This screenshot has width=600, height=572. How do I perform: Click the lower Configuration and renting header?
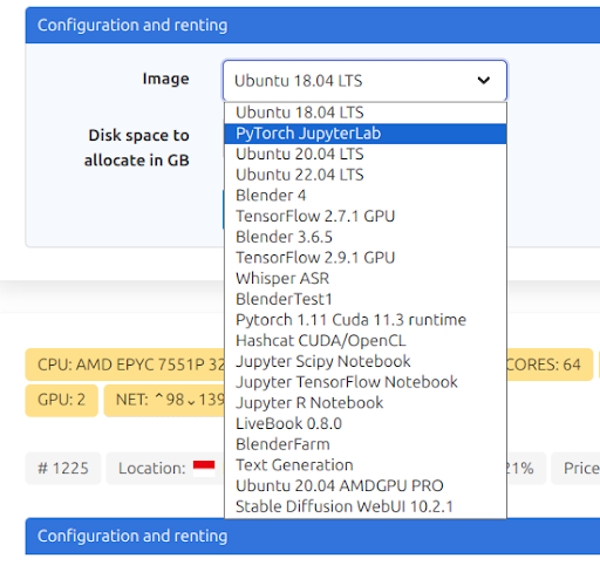click(300, 536)
